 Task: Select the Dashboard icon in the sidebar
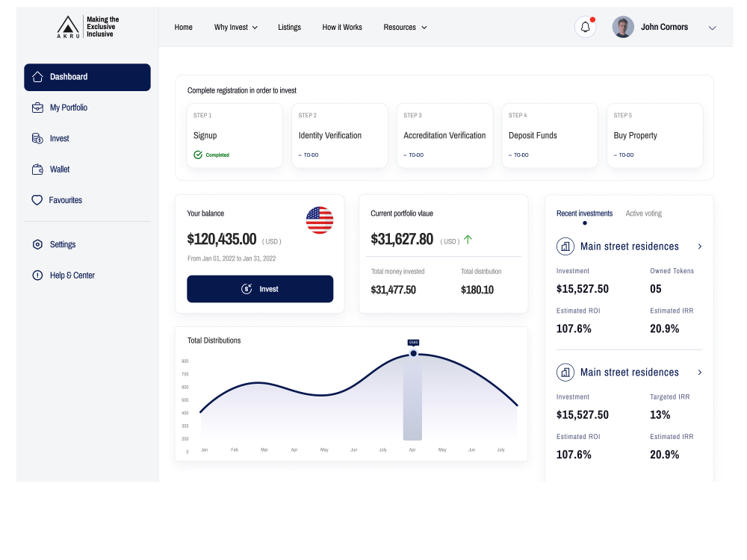click(37, 77)
